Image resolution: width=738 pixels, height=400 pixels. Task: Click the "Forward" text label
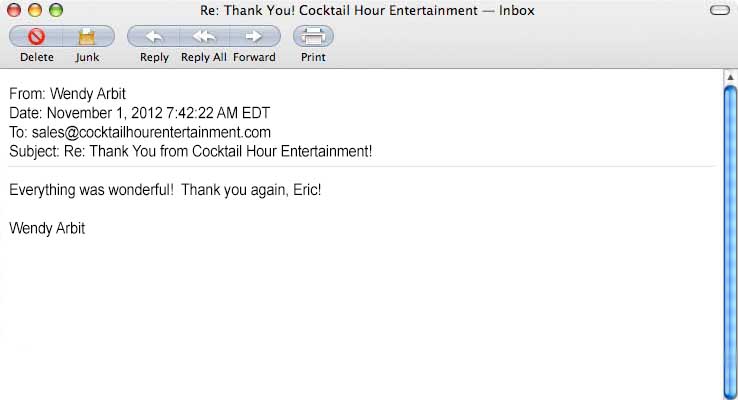254,57
